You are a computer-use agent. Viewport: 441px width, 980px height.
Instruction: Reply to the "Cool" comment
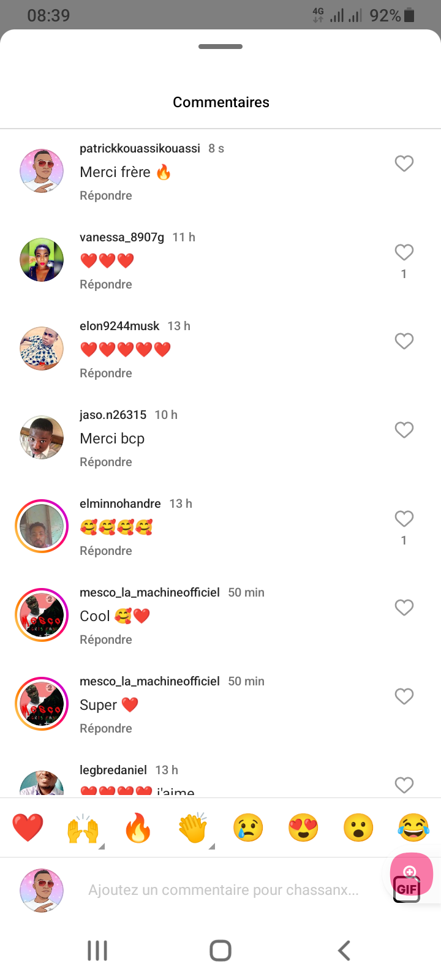106,639
